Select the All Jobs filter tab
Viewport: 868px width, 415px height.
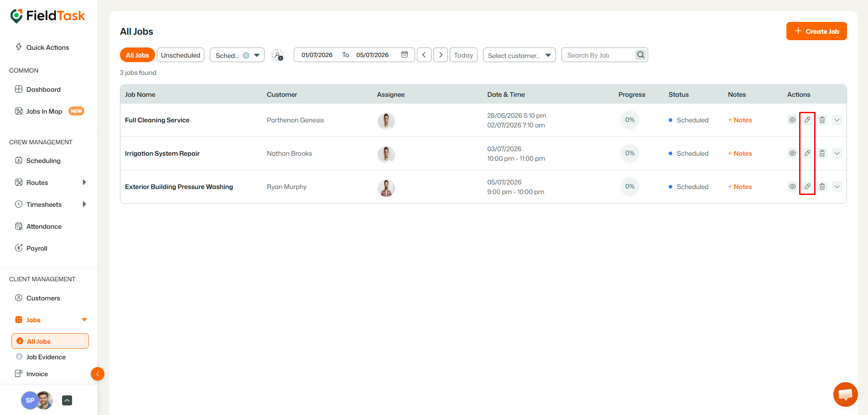coord(137,55)
